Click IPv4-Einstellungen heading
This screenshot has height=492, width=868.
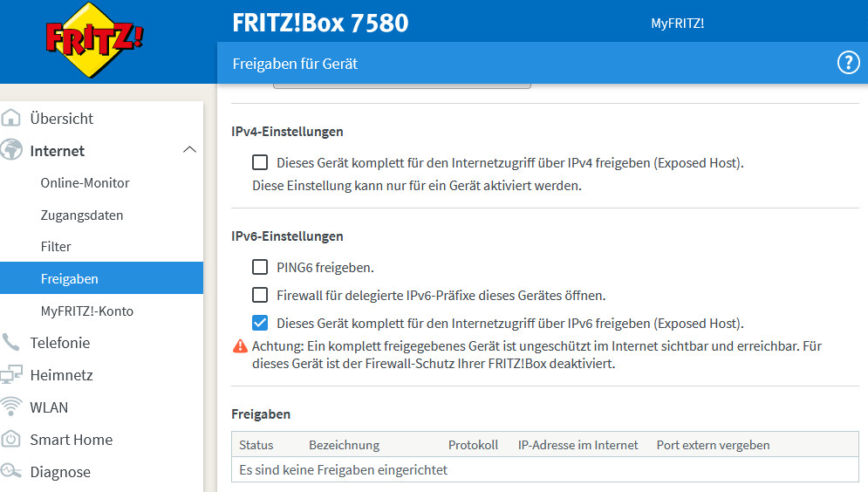click(x=287, y=132)
